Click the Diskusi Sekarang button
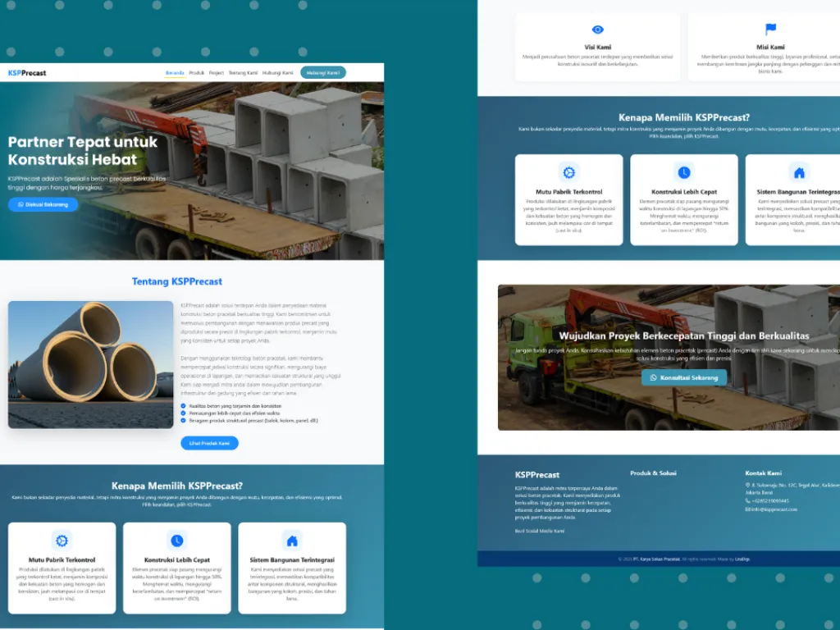The height and width of the screenshot is (630, 840). coord(43,204)
